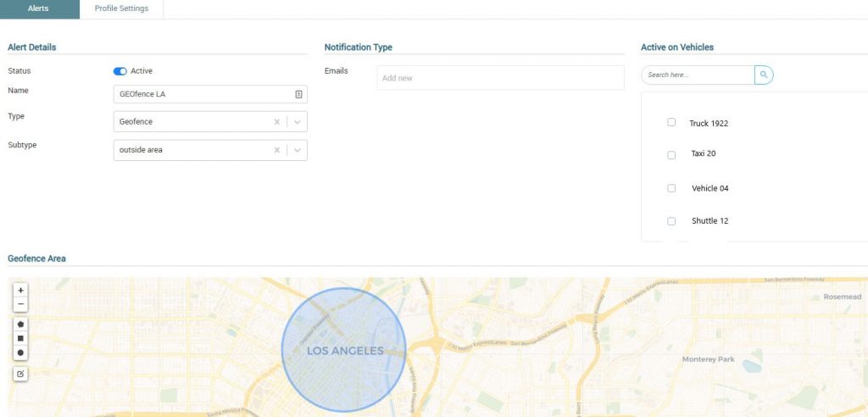This screenshot has height=417, width=868.
Task: Toggle the Active status switch
Action: pos(120,71)
